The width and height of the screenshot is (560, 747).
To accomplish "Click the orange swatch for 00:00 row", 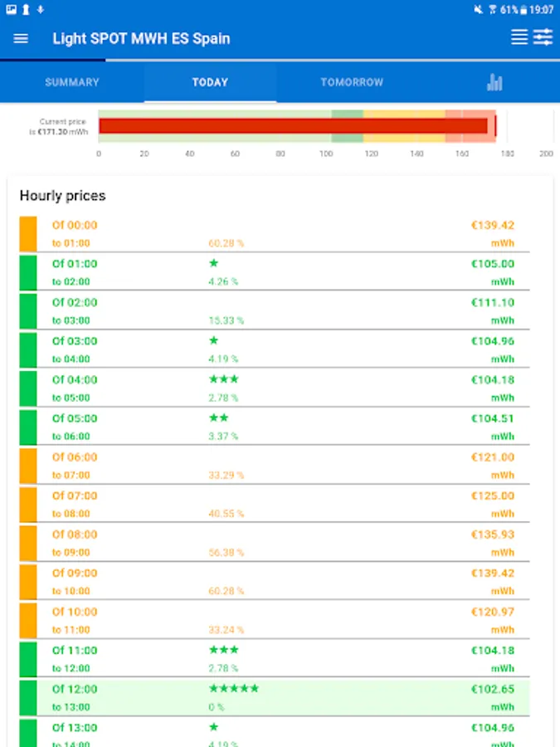I will point(28,234).
